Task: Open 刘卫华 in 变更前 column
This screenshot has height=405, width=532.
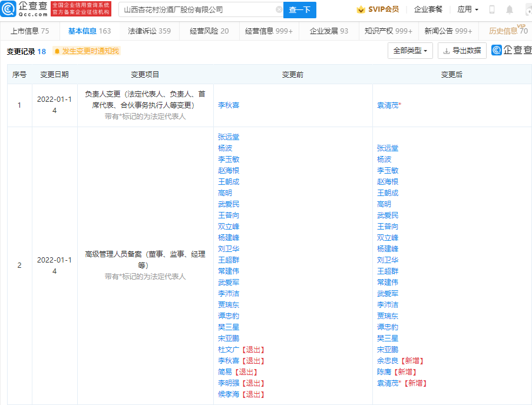Action: tap(229, 249)
